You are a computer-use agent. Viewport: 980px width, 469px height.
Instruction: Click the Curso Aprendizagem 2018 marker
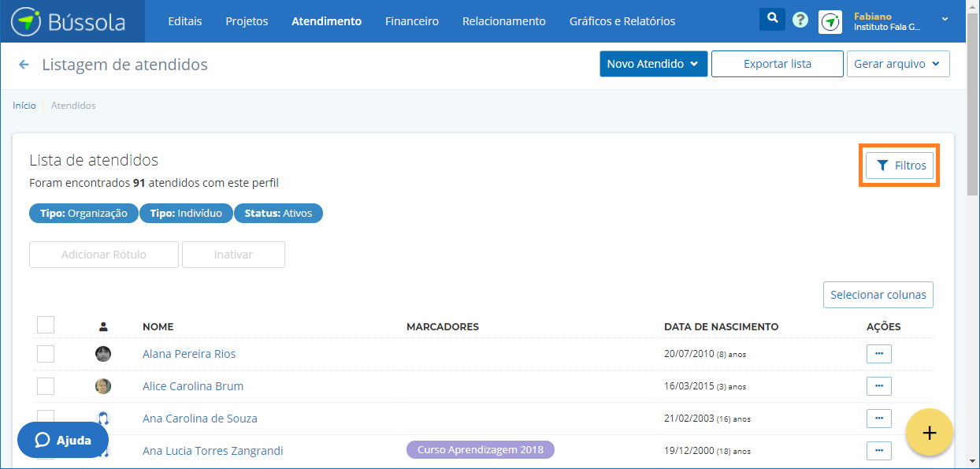[x=481, y=449]
